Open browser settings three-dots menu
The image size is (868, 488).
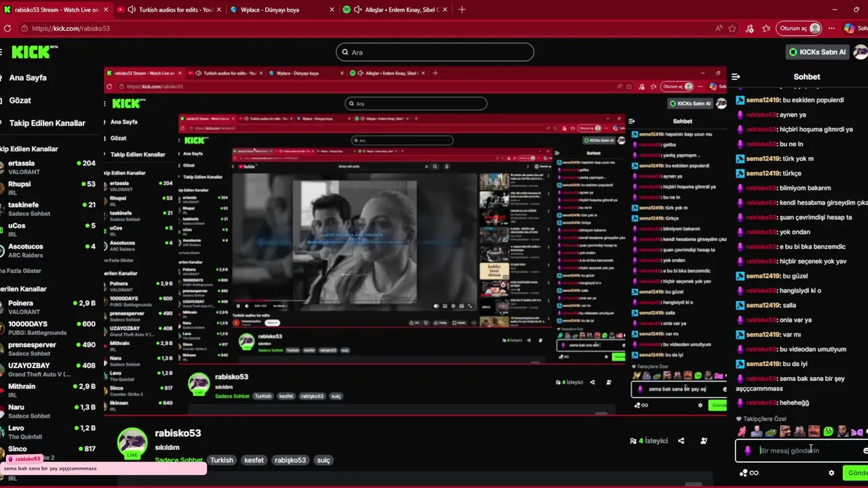click(x=831, y=28)
